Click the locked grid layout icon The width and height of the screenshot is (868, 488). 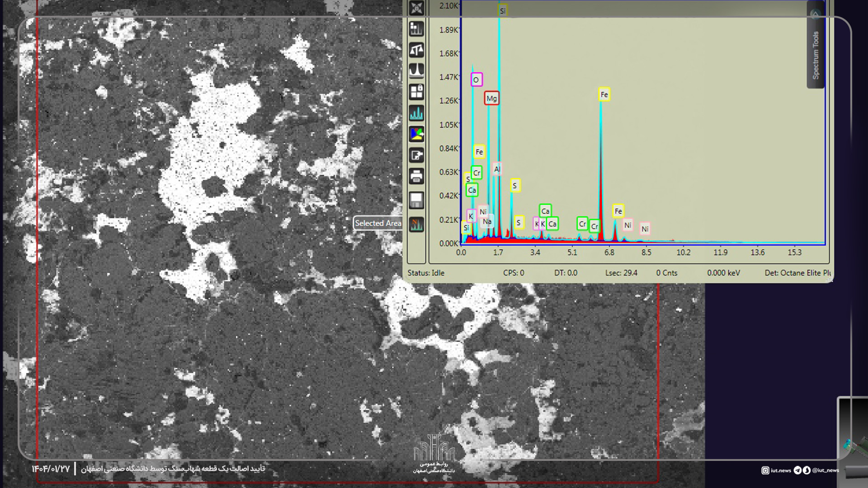coord(416,92)
